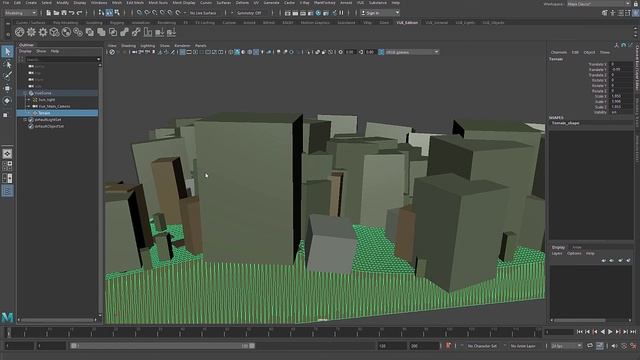Screen dimensions: 640x360
Task: Toggle select by hierarchy mode icon
Action: pyautogui.click(x=101, y=13)
